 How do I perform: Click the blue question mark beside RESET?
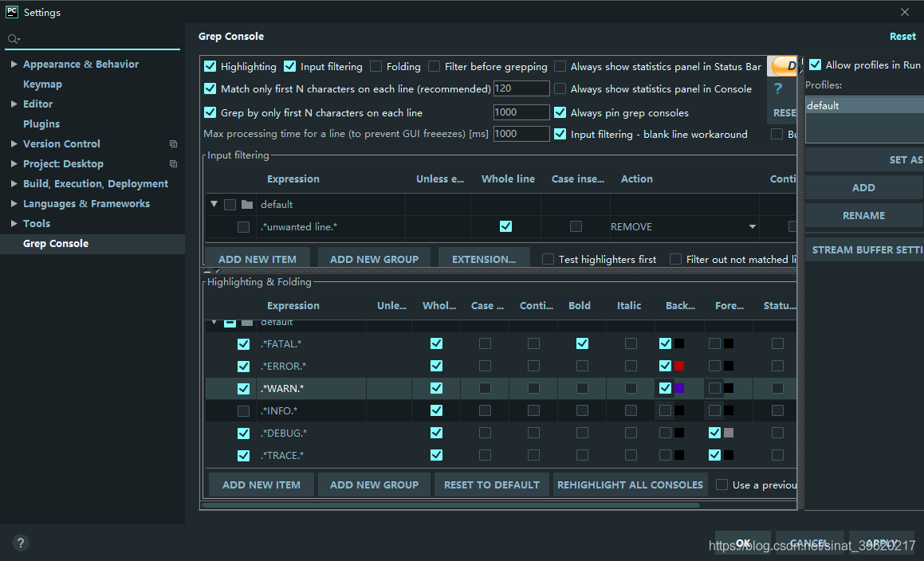coord(778,89)
